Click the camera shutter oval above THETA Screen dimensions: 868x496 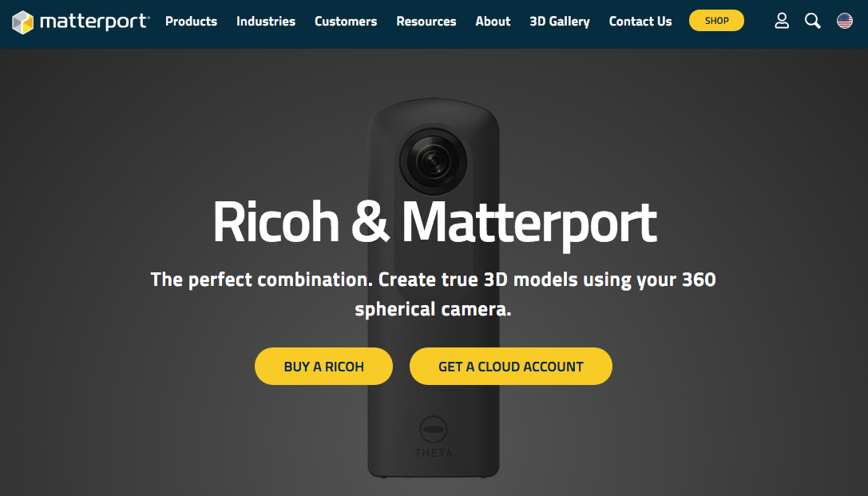[x=434, y=430]
